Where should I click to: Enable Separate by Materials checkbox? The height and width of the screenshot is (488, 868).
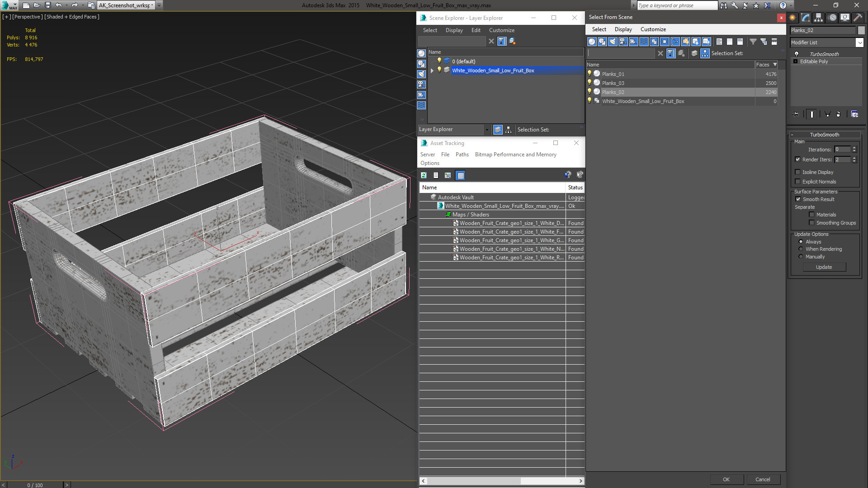click(811, 215)
